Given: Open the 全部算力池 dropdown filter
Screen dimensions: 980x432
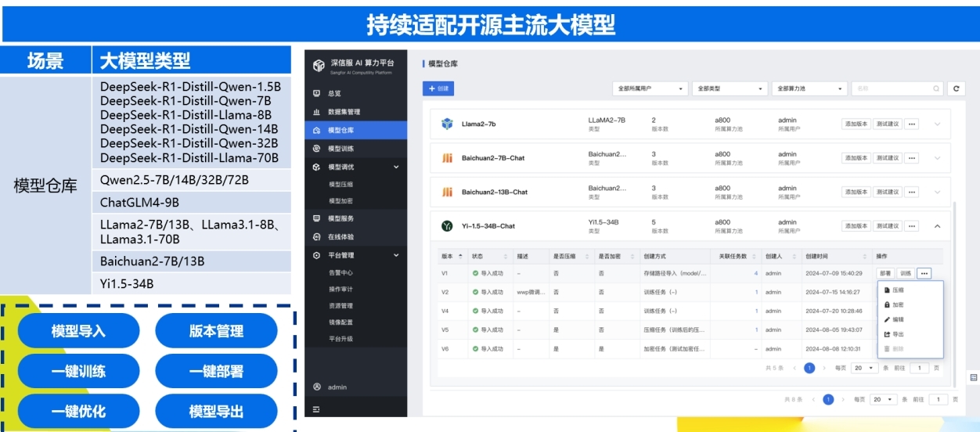Looking at the screenshot, I should [809, 89].
